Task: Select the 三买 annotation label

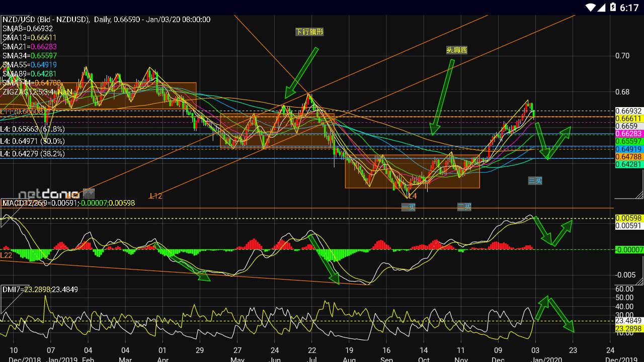Action: [x=535, y=180]
